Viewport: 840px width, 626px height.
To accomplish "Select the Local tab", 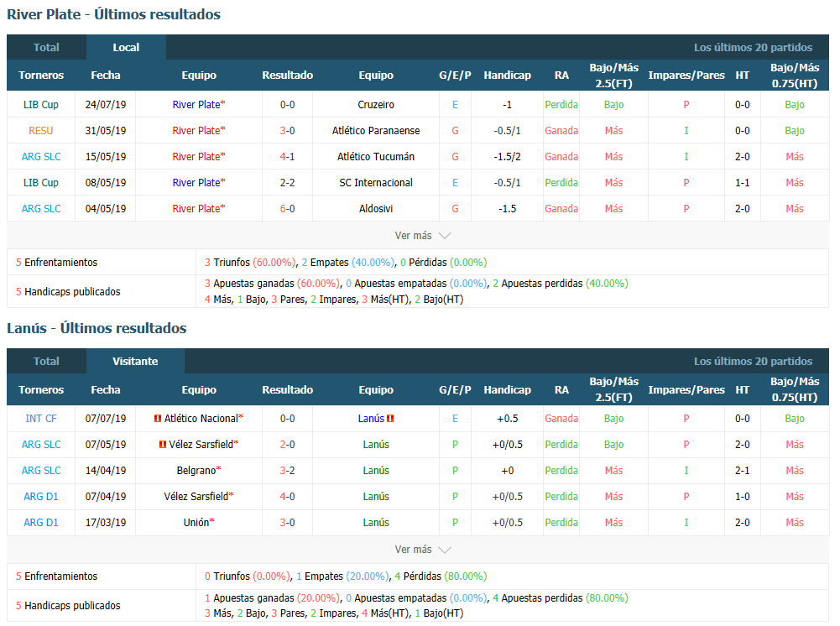I will 126,47.
